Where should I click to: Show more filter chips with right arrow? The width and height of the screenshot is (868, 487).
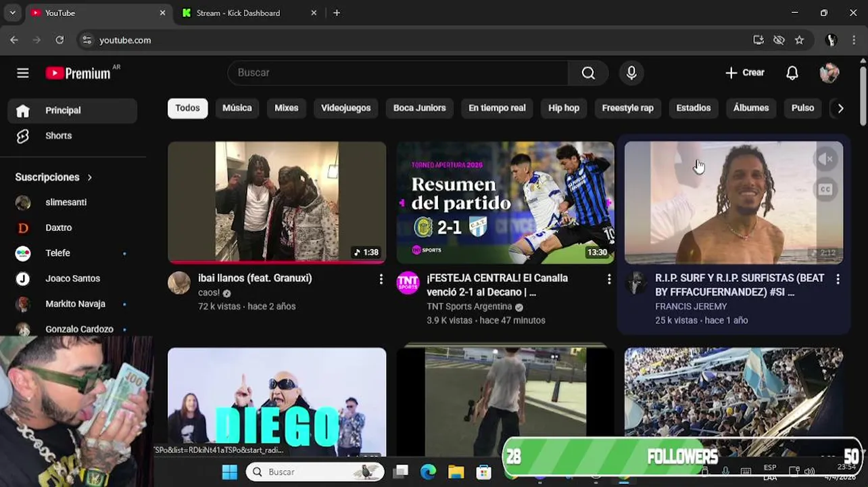click(x=840, y=108)
